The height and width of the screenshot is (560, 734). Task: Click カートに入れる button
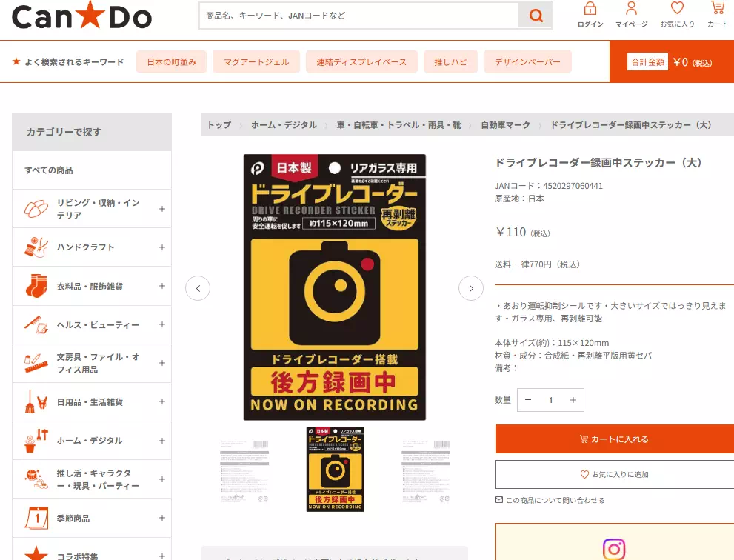pos(614,439)
